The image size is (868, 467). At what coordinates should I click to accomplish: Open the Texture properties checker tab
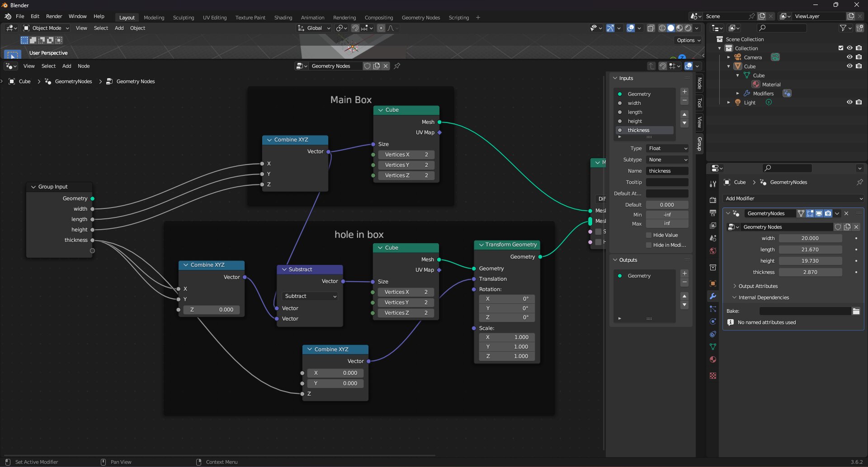point(713,376)
